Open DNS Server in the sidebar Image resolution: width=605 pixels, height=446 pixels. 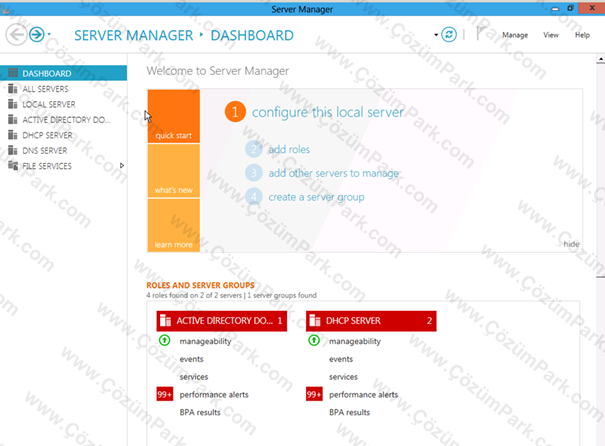[63, 150]
